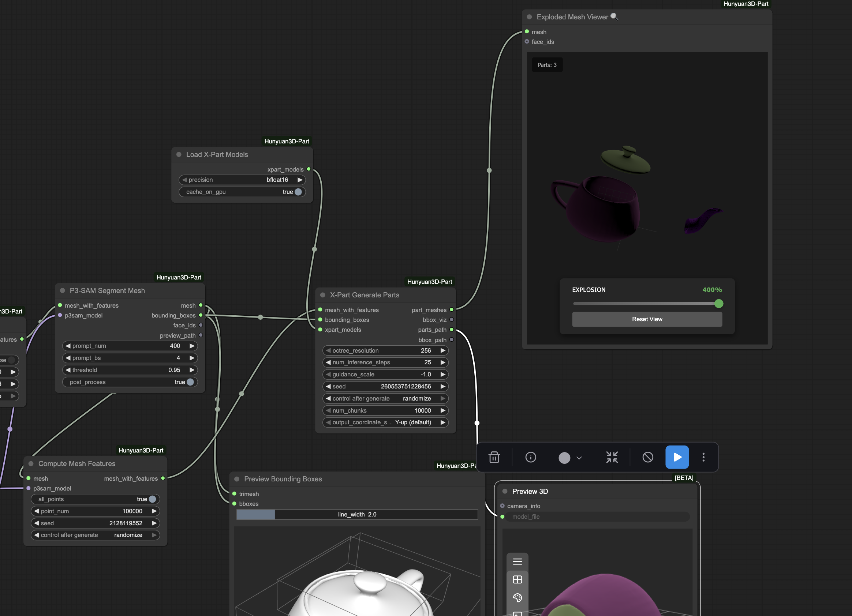
Task: Open more options via the three-dot icon
Action: tap(703, 457)
